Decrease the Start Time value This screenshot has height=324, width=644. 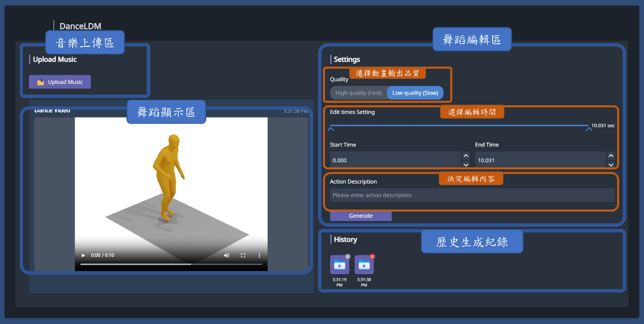tap(466, 164)
